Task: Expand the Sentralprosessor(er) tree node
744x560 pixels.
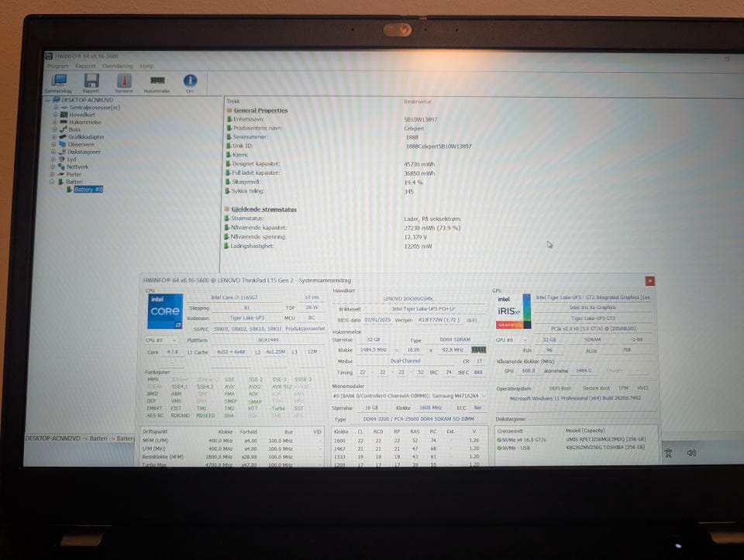Action: pyautogui.click(x=56, y=108)
